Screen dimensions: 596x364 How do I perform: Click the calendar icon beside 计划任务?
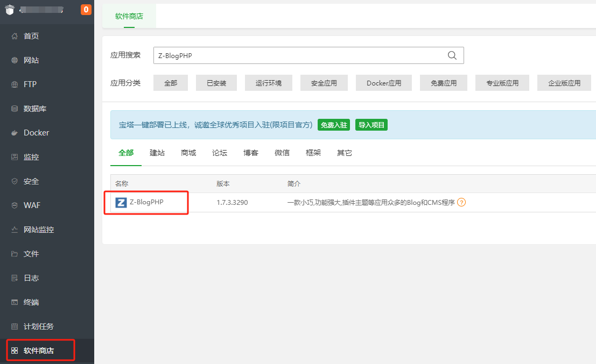point(15,326)
